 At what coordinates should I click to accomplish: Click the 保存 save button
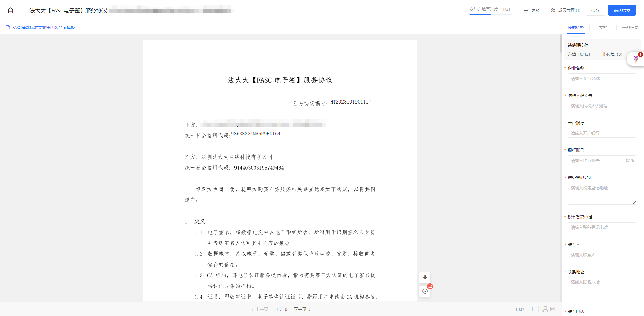coord(595,10)
